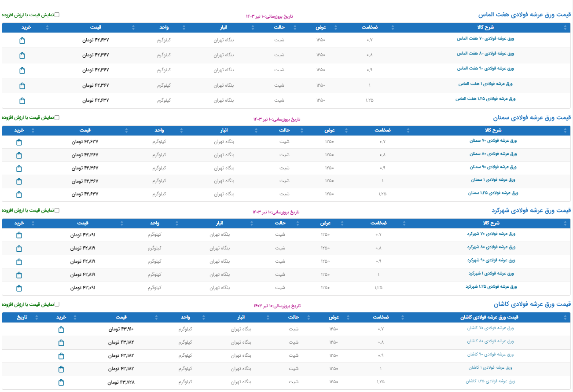Click buy icon for ورق عرشه فولادی ۱ سمنان
The width and height of the screenshot is (573, 392).
pyautogui.click(x=19, y=181)
